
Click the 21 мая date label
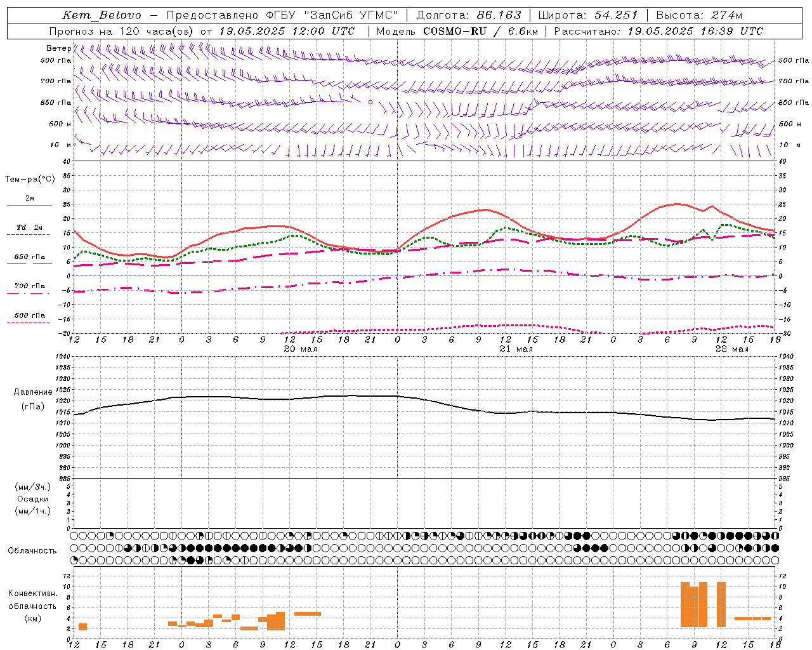coord(516,349)
